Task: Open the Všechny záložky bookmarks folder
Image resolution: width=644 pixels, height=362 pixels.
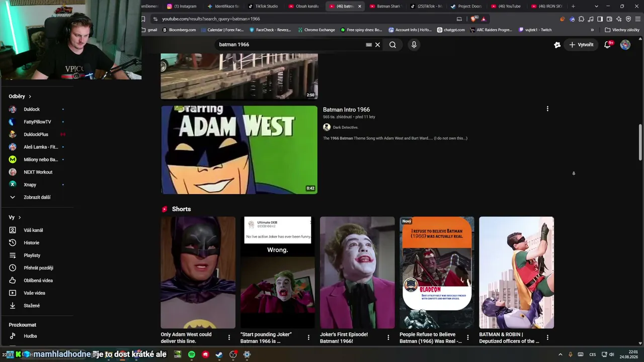Action: 622,30
